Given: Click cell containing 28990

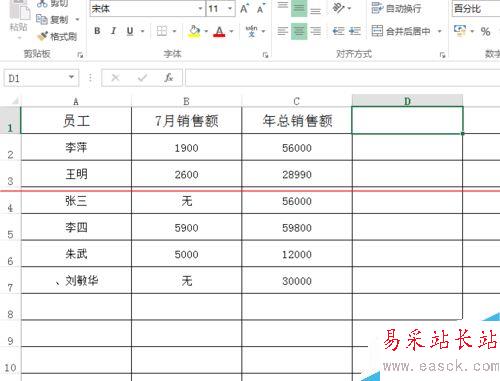Looking at the screenshot, I should [x=297, y=174].
